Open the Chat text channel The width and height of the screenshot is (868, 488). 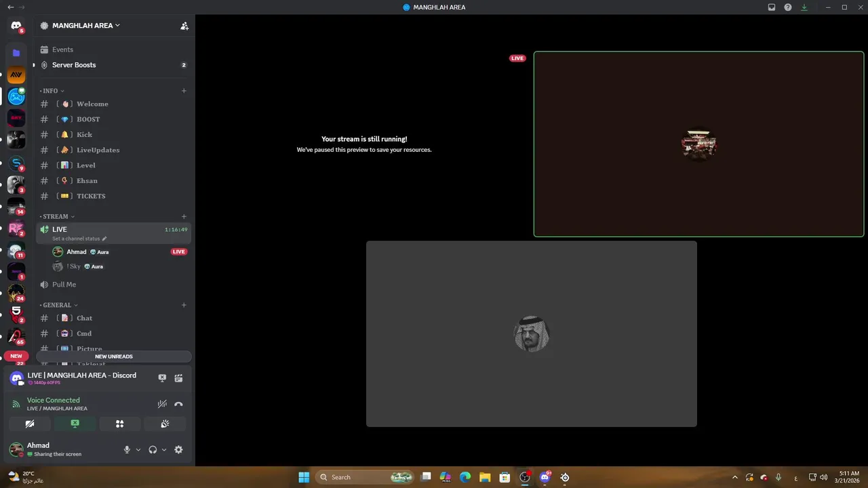pos(113,318)
